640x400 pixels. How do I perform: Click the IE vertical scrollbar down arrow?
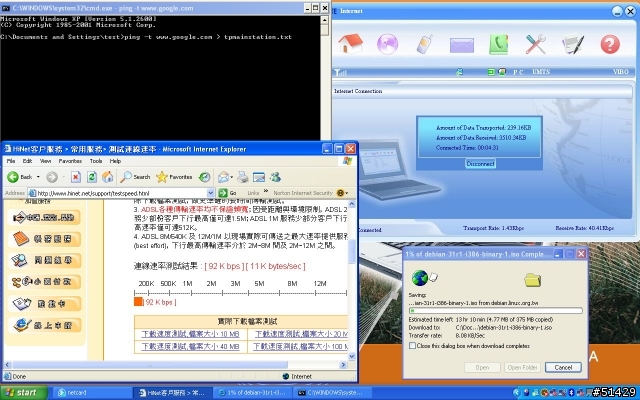[352, 356]
